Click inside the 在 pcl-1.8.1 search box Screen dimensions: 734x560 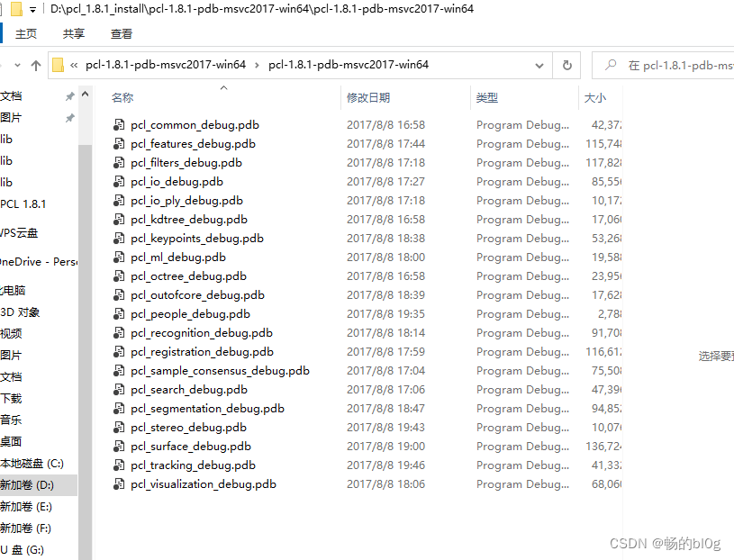(666, 66)
